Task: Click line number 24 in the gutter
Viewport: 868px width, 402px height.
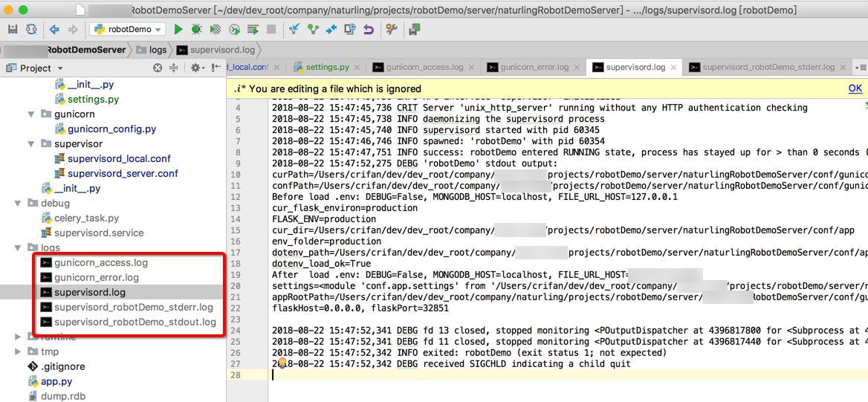Action: tap(237, 331)
